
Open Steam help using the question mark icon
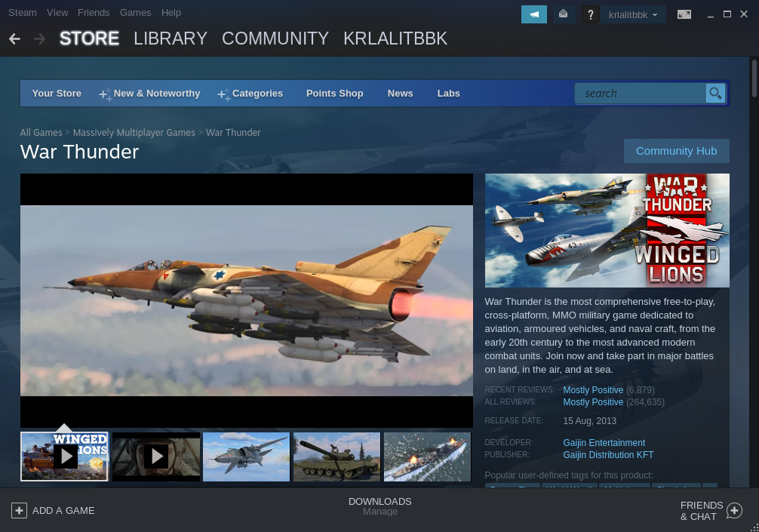(x=590, y=14)
